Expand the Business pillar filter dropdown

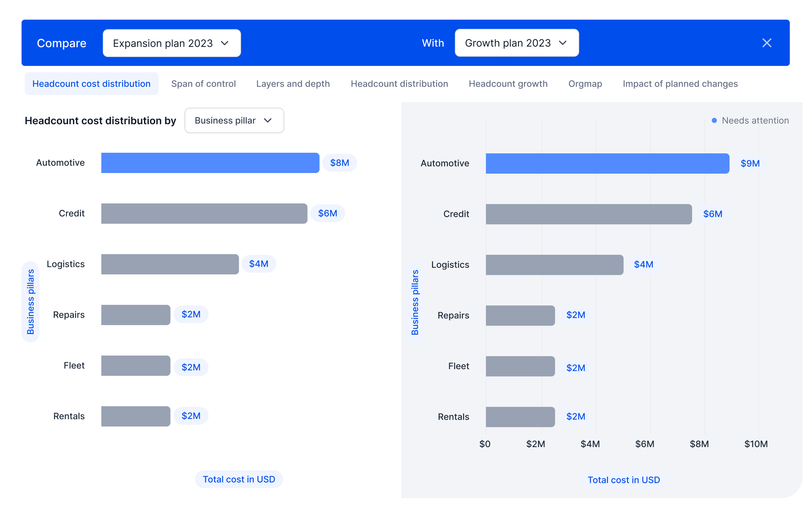233,120
